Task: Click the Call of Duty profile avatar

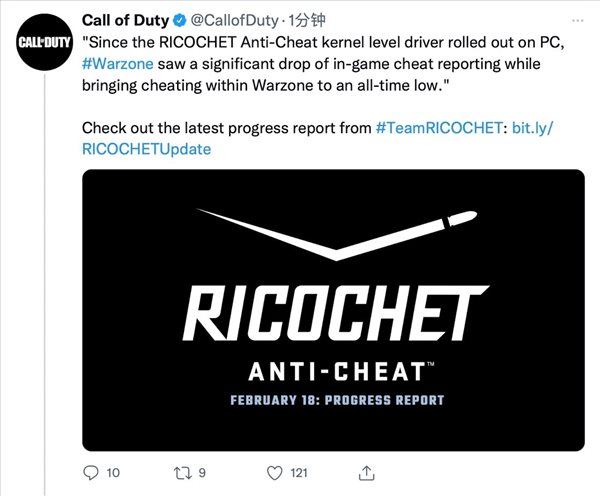Action: point(44,42)
